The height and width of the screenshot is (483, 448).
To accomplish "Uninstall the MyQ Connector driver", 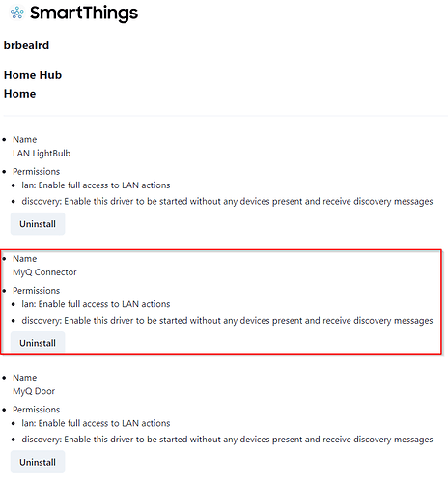I will pyautogui.click(x=38, y=343).
